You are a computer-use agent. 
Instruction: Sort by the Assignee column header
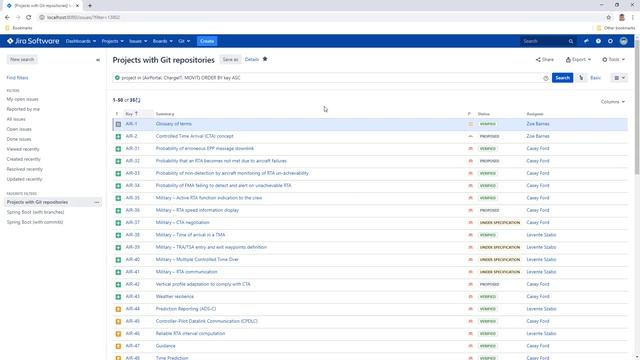[535, 114]
